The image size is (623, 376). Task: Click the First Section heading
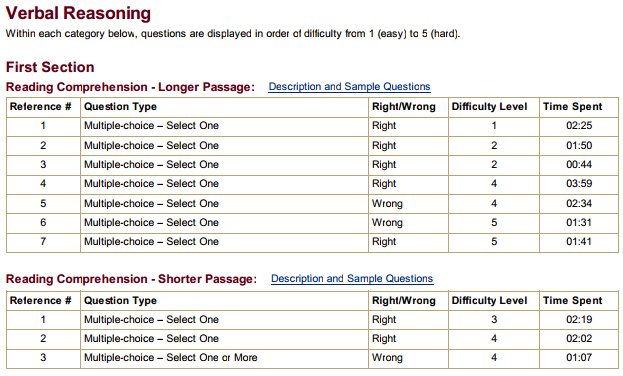(50, 67)
